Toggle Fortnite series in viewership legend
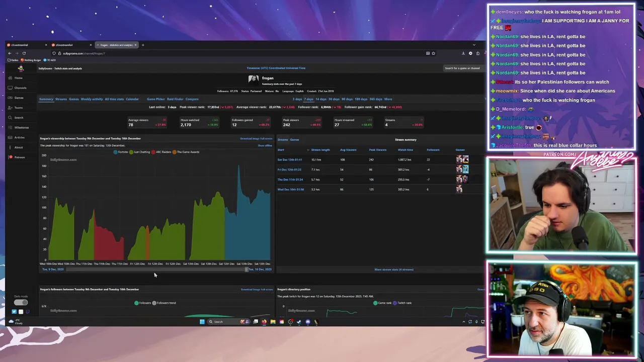This screenshot has width=644, height=362. [x=121, y=152]
